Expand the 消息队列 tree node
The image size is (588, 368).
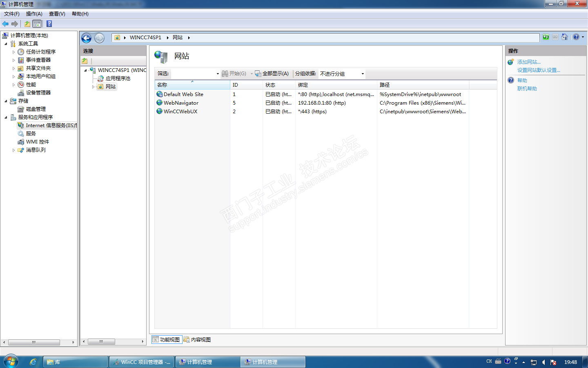click(13, 150)
